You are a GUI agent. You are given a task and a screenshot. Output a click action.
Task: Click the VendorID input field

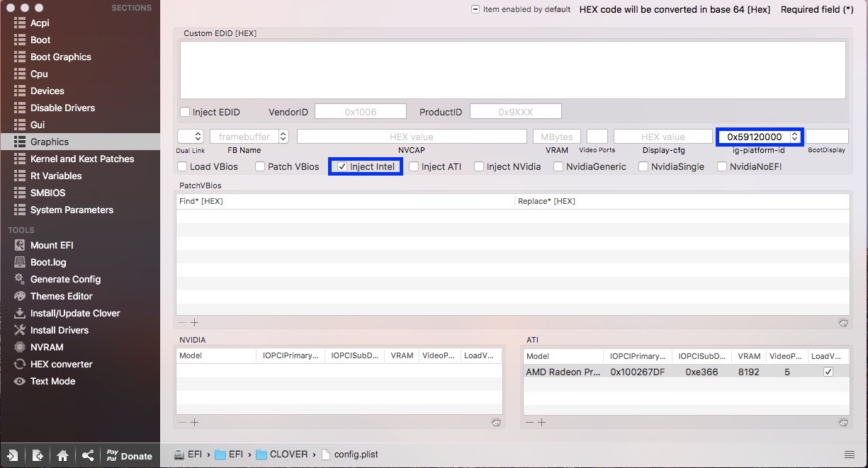click(x=361, y=112)
